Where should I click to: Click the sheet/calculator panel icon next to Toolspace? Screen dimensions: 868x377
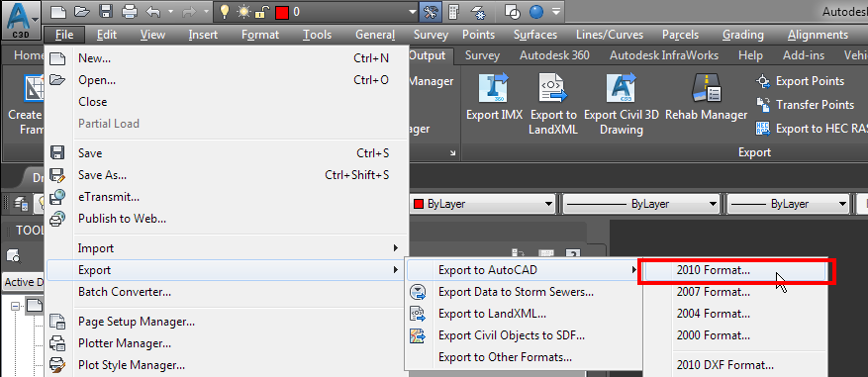coord(453,12)
